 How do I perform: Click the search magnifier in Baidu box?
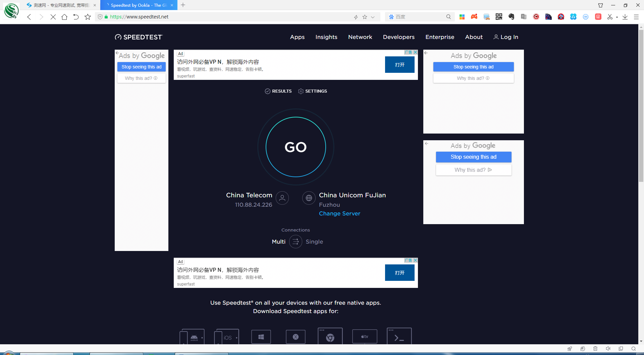coord(448,17)
